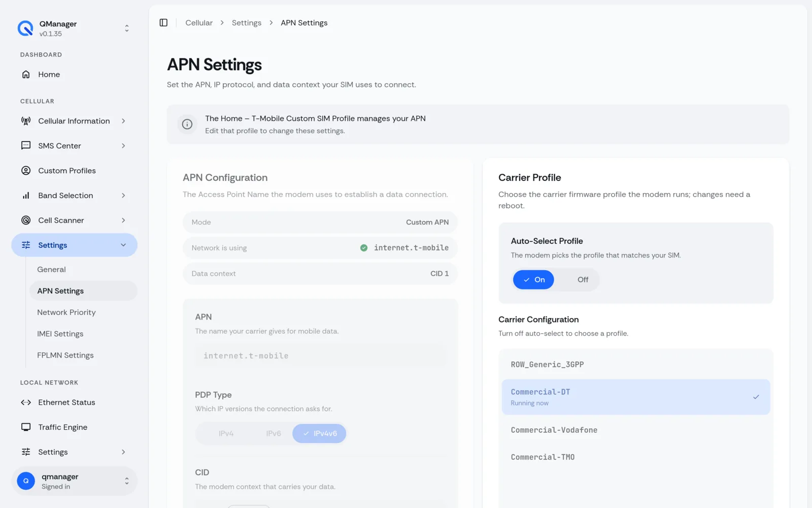Screen dimensions: 812x508
Task: Select IPv6 PDP type option
Action: (274, 434)
